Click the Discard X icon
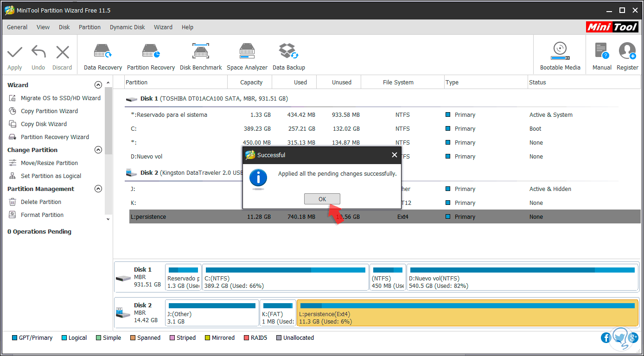Viewport: 644px width, 356px height. pos(62,52)
